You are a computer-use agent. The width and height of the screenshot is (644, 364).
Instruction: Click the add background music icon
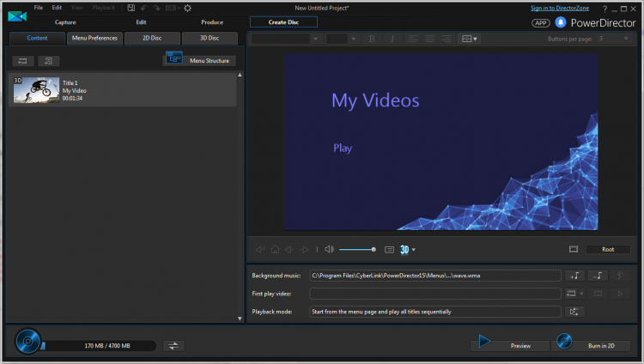(574, 276)
